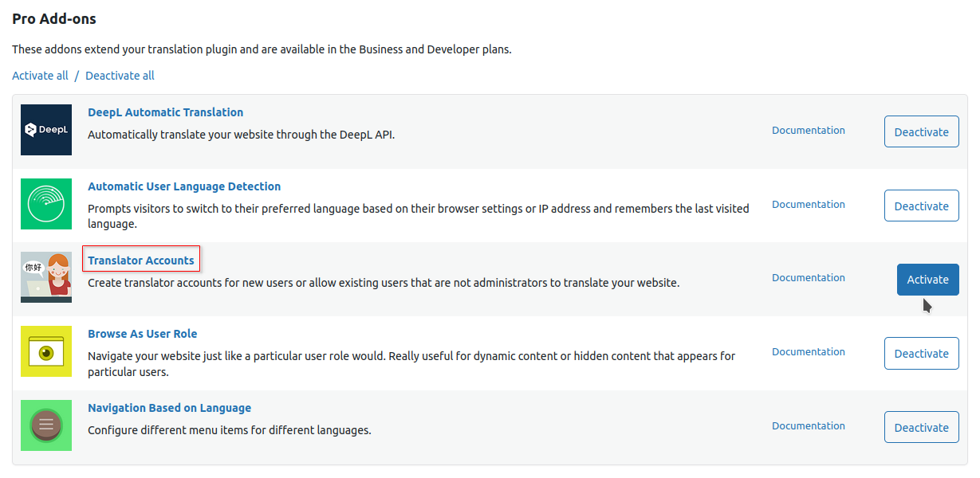Deactivate the Browse As User Role add-on

coord(922,353)
